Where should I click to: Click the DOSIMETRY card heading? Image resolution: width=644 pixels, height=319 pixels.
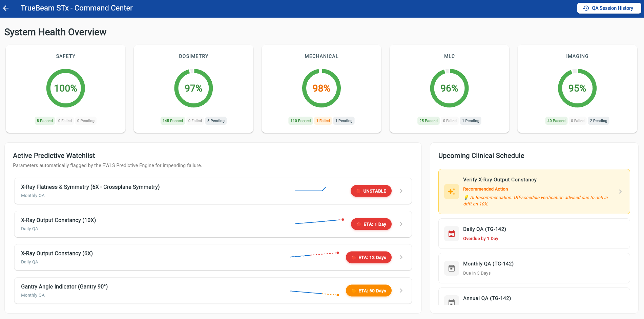coord(193,56)
